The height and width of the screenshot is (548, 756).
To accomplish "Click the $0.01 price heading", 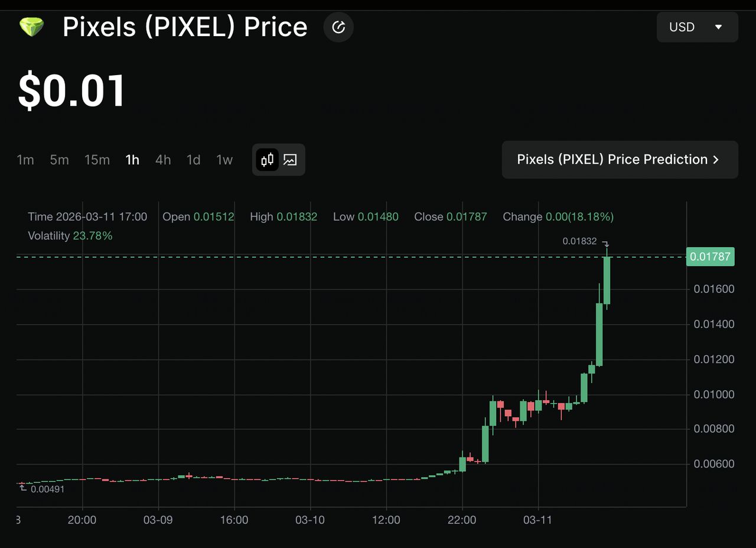I will 71,90.
